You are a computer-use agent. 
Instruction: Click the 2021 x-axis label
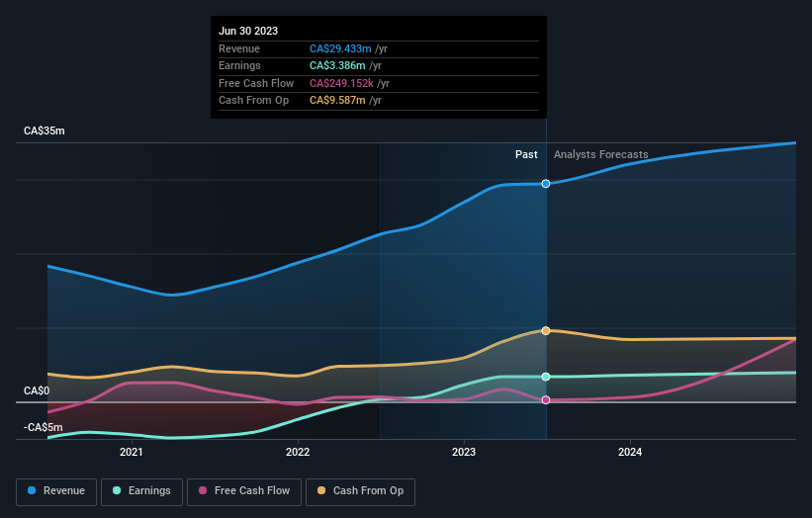point(132,453)
